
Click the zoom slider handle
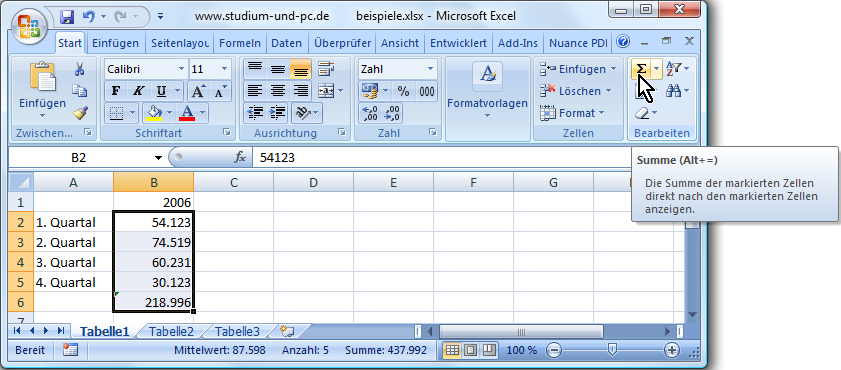point(612,351)
